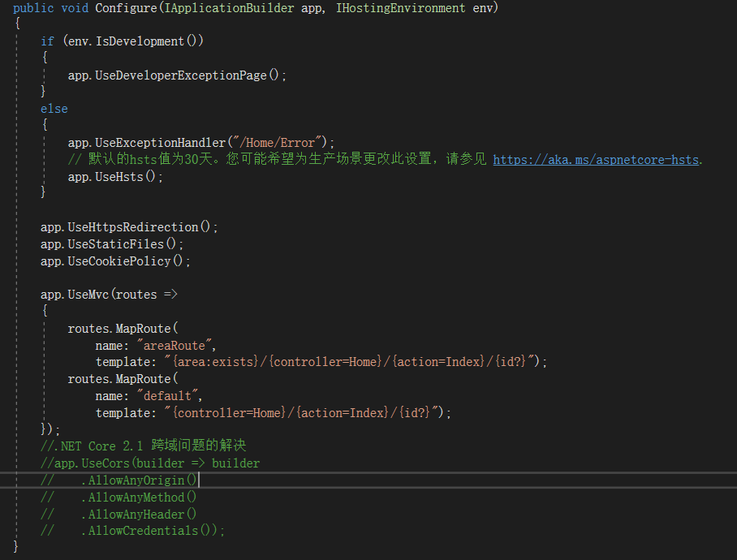Click 'app.UseHsts();' statement
The image size is (737, 560).
[115, 177]
